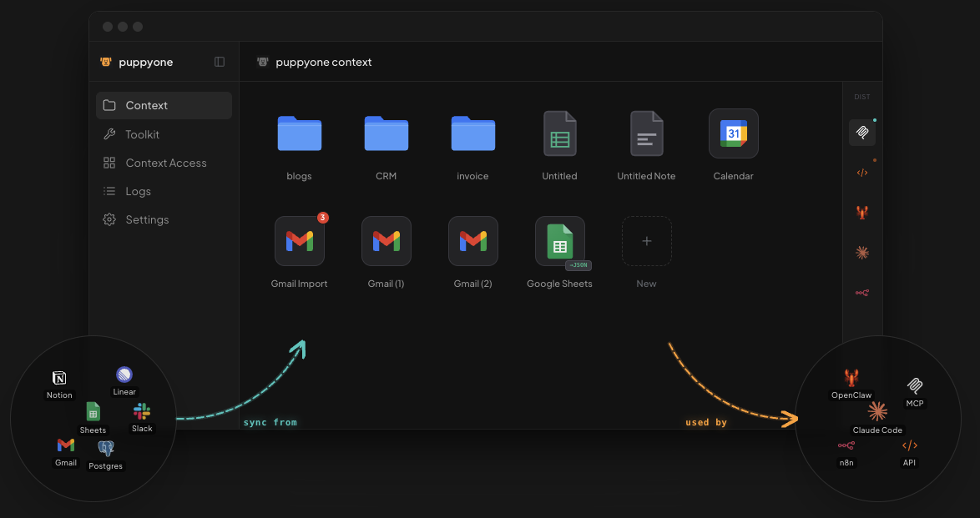Click the puppyone logo in sidebar
The image size is (980, 518).
point(106,62)
